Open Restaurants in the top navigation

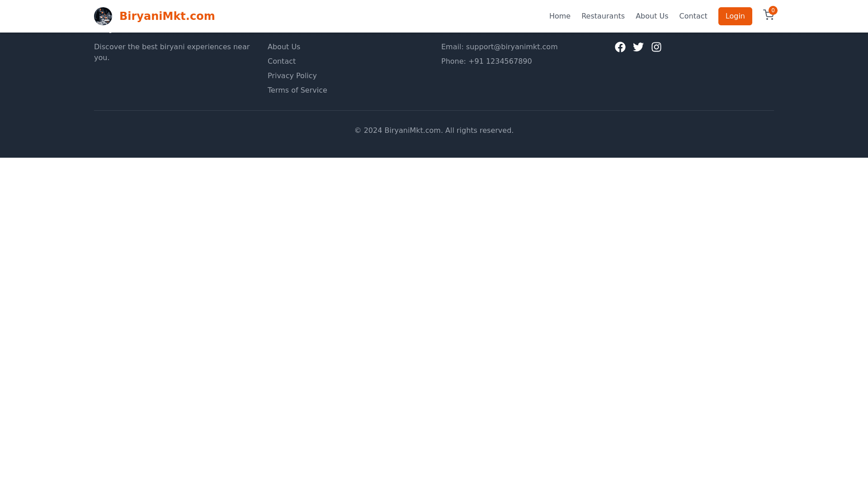coord(603,16)
